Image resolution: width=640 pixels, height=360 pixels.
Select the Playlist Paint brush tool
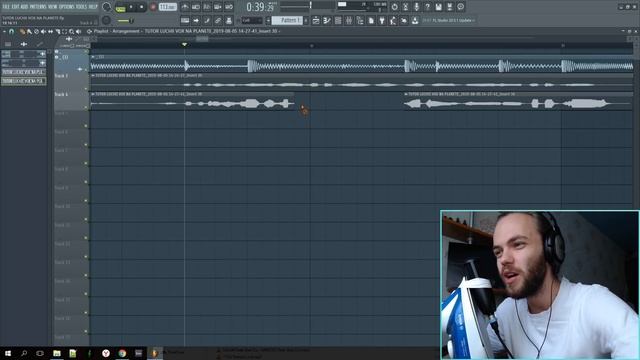(x=29, y=31)
